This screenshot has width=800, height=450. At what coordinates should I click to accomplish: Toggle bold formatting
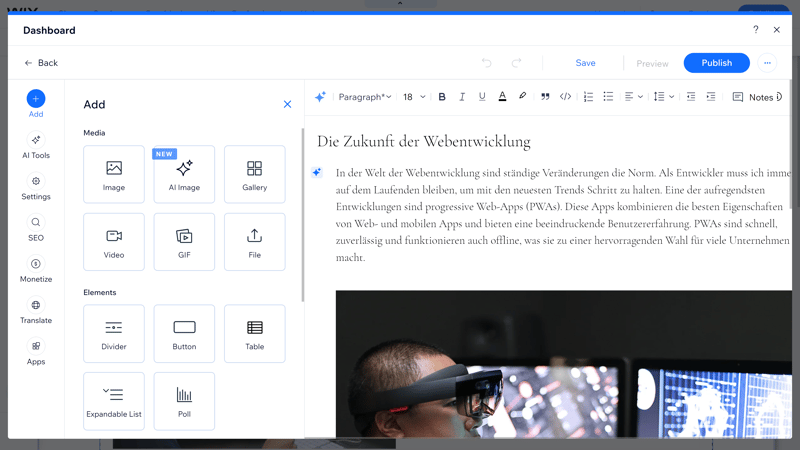442,96
